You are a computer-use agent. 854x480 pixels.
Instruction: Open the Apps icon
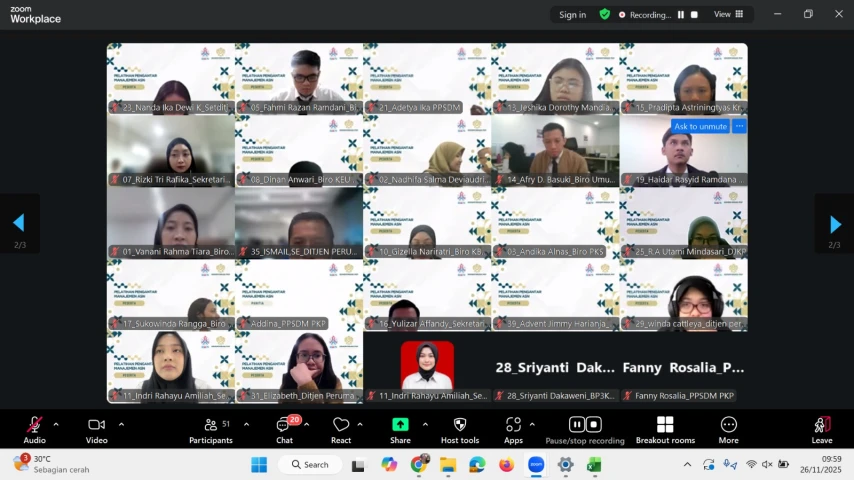513,424
